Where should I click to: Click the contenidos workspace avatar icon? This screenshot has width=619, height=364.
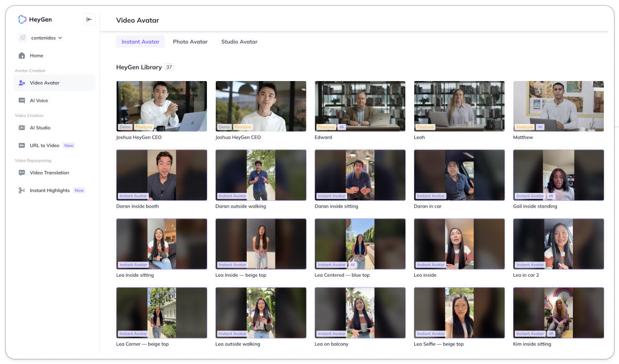tap(23, 38)
